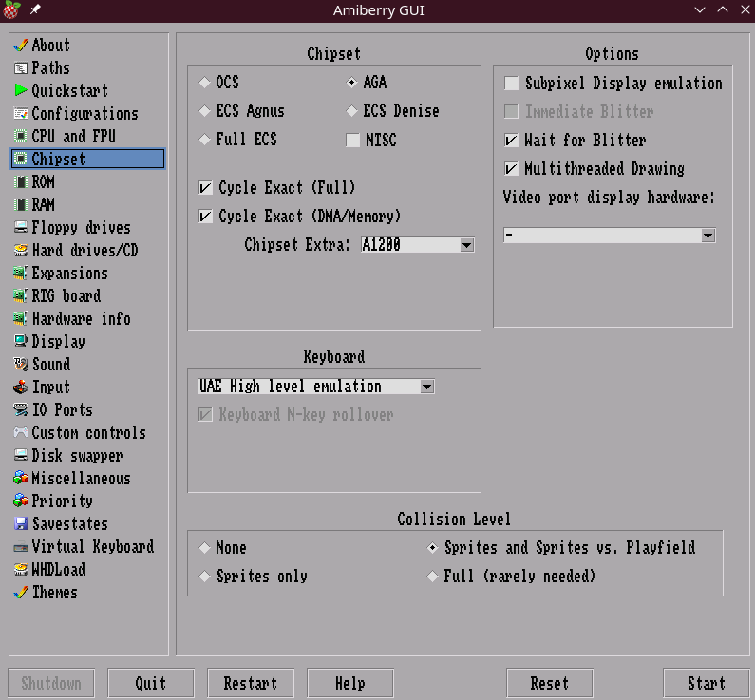The image size is (755, 700).
Task: Choose ECS Denise chipset
Action: (x=352, y=111)
